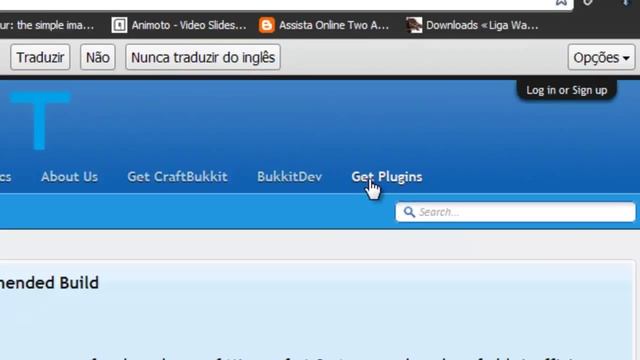Screen dimensions: 640x360
Task: Click the Traduzir button
Action: coord(40,58)
